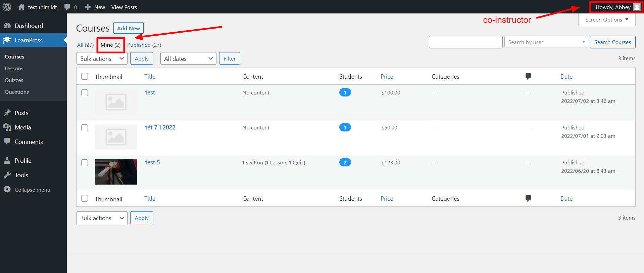Screen dimensions: 644x273
Task: Open the comments bubble in admin bar
Action: tap(67, 7)
